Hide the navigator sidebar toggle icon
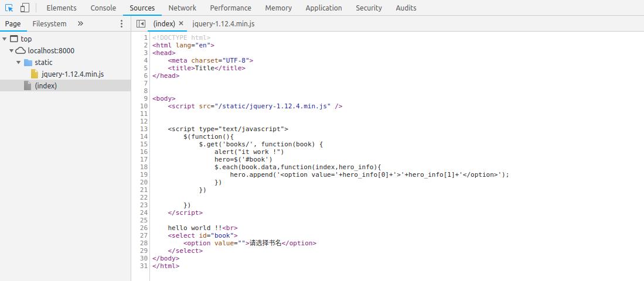This screenshot has height=281, width=644. (x=141, y=24)
